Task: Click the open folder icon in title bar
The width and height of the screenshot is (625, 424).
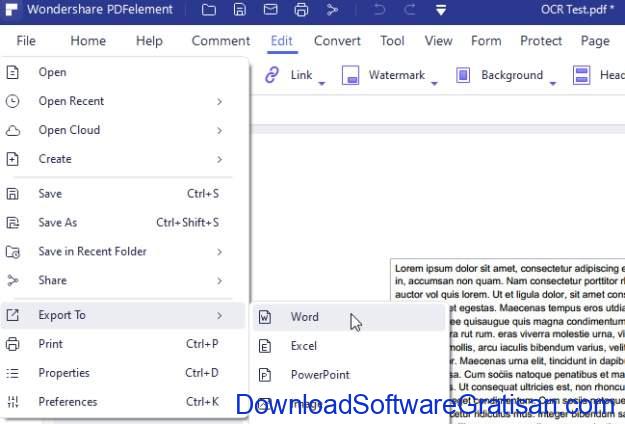Action: [209, 10]
